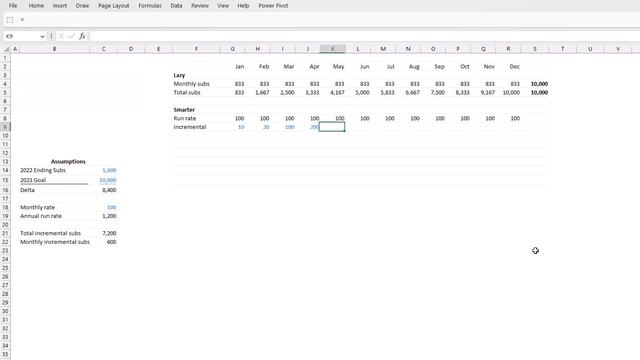Select column V header

click(x=618, y=49)
